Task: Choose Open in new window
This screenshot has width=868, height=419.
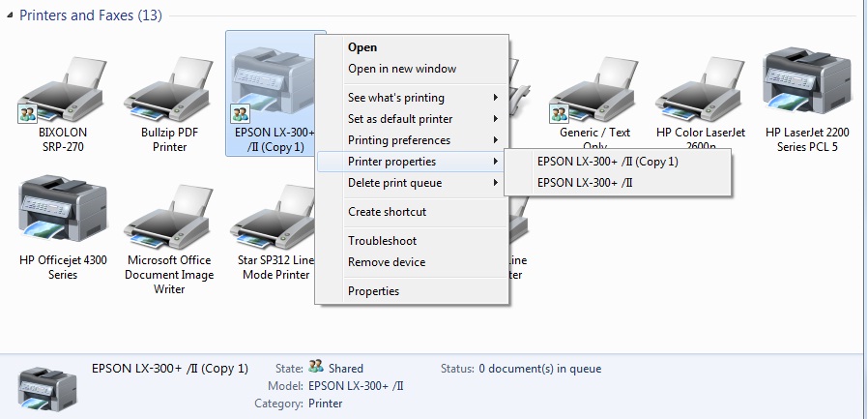Action: pyautogui.click(x=412, y=69)
